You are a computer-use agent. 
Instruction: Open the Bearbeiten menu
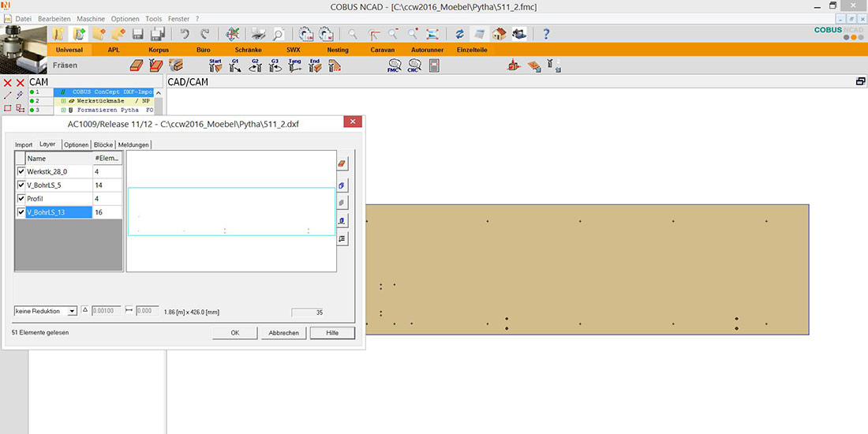pos(54,18)
